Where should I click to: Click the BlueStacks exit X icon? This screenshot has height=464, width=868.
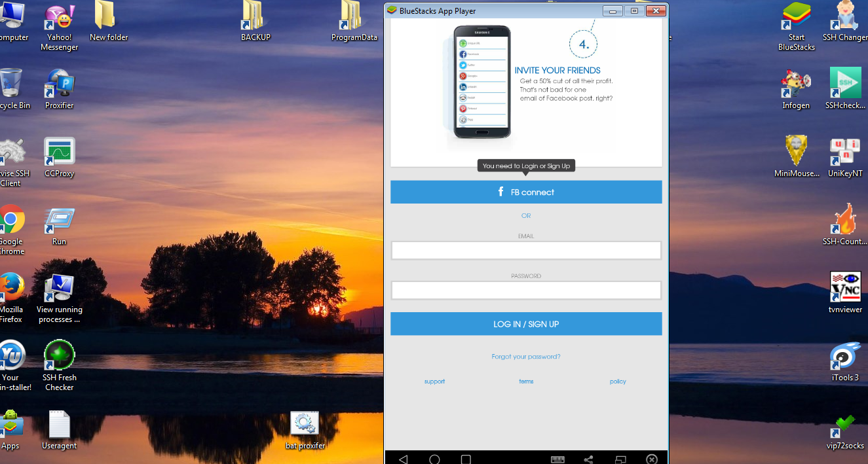(x=652, y=459)
